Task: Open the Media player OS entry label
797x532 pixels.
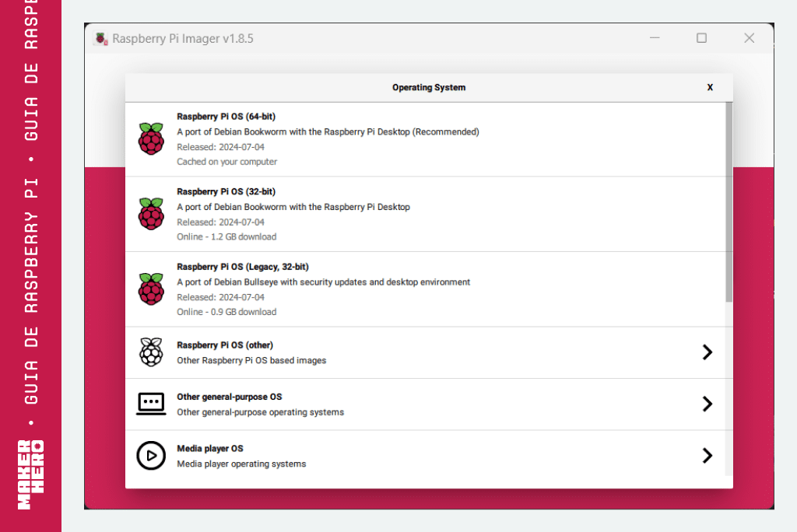Action: coord(210,449)
